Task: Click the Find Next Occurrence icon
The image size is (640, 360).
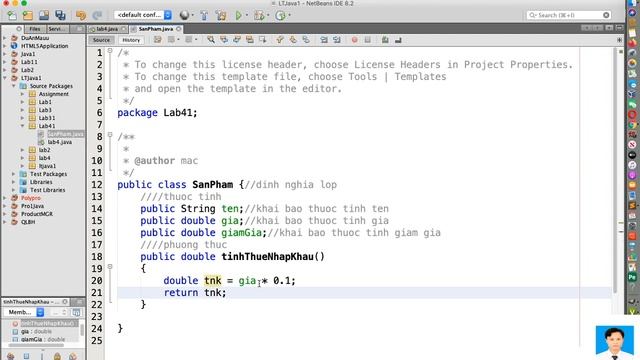Action: 237,40
